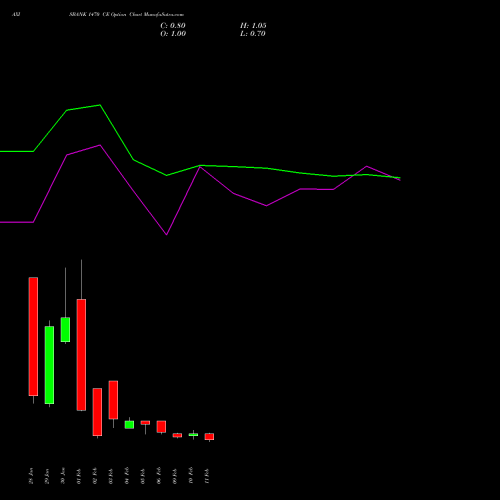Viewport: 500px width, 500px height.
Task: Select the '28 Jan' date label
Action: coord(31,476)
